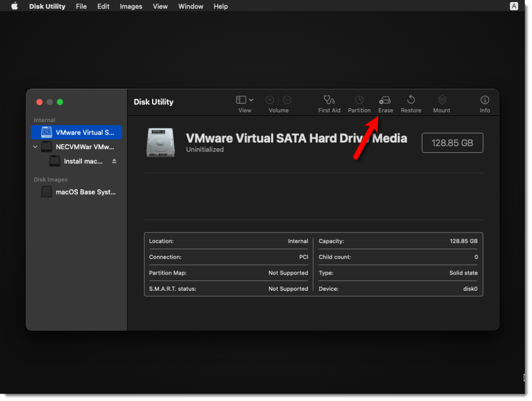Click the 128.85 GB capacity box
The image size is (532, 401).
453,143
